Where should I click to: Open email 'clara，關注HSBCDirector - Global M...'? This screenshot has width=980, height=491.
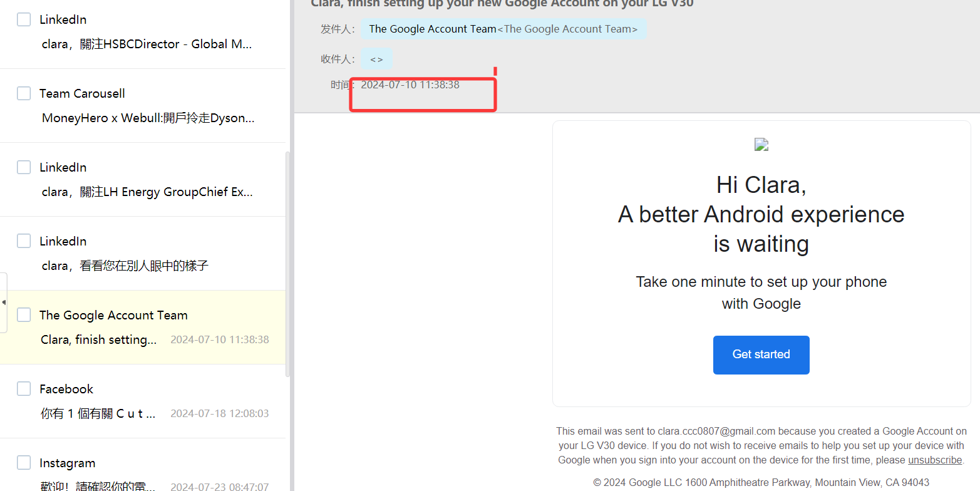pyautogui.click(x=147, y=44)
